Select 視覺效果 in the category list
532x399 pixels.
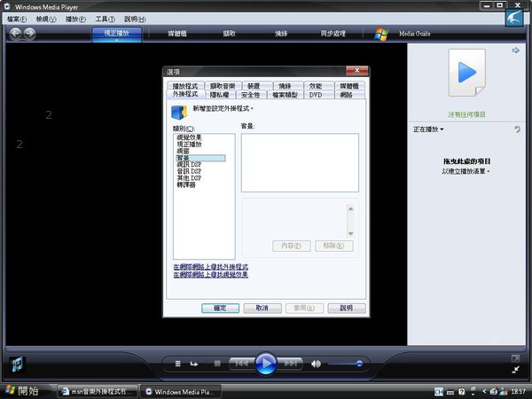click(x=189, y=137)
